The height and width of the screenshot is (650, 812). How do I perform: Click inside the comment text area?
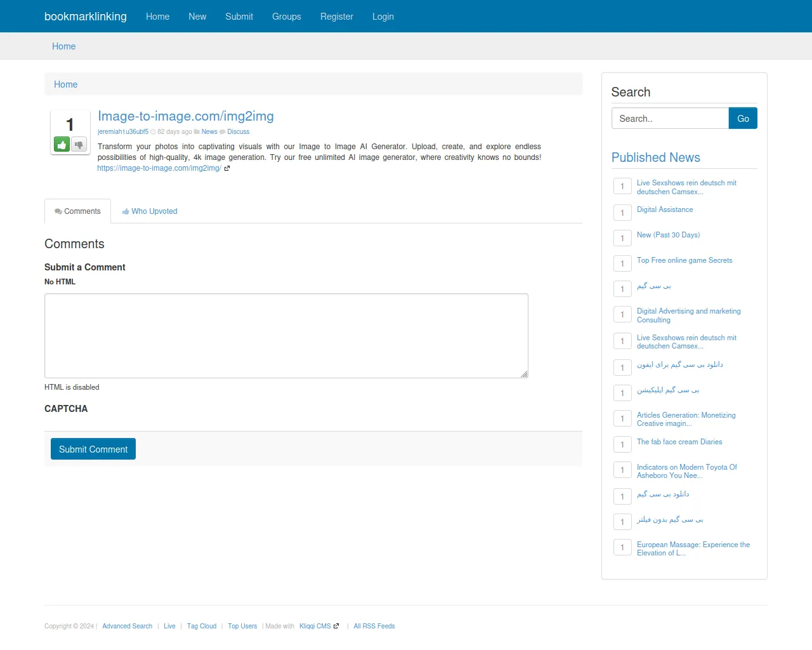tap(286, 336)
